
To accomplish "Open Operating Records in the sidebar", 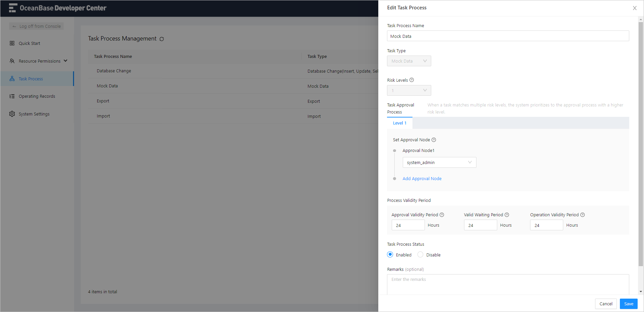I will (x=37, y=96).
